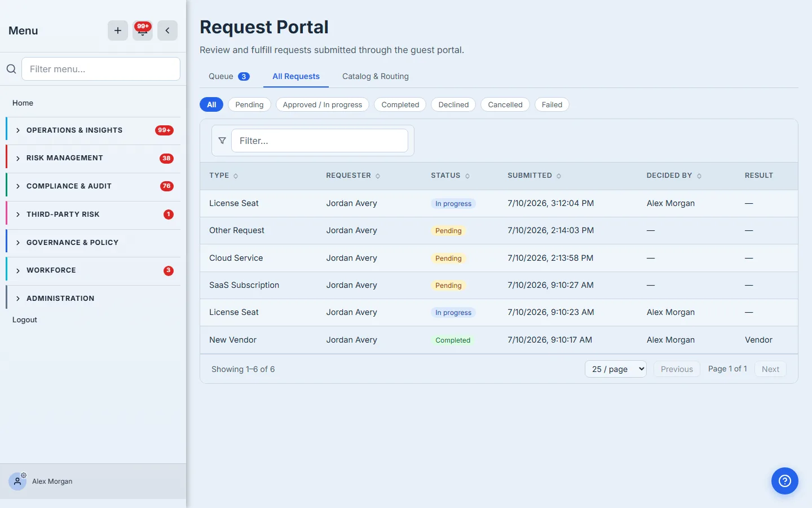Click the badge on Third-Party Risk
Image resolution: width=812 pixels, height=508 pixels.
click(168, 214)
